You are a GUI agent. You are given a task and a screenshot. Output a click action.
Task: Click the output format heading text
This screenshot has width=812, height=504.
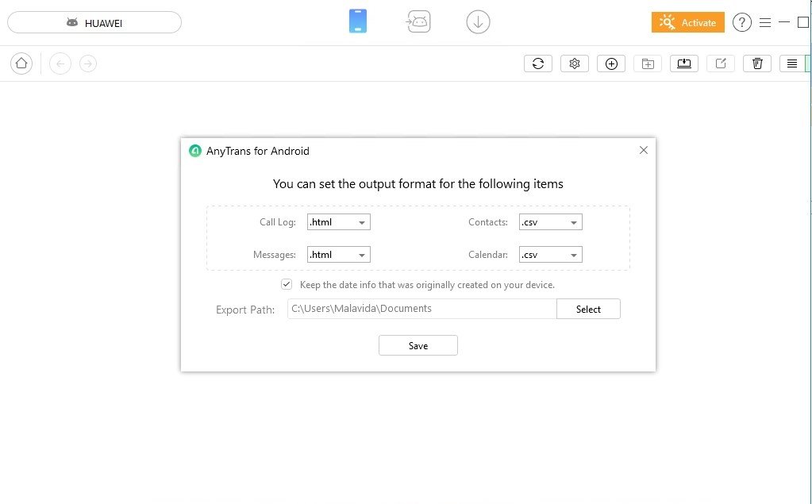pos(418,184)
